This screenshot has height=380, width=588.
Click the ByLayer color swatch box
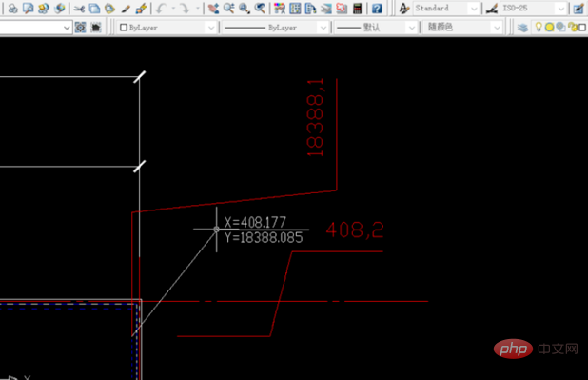[124, 28]
